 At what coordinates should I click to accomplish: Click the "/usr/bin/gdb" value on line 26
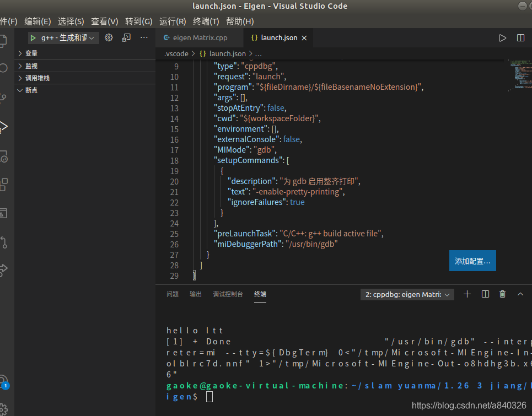312,244
